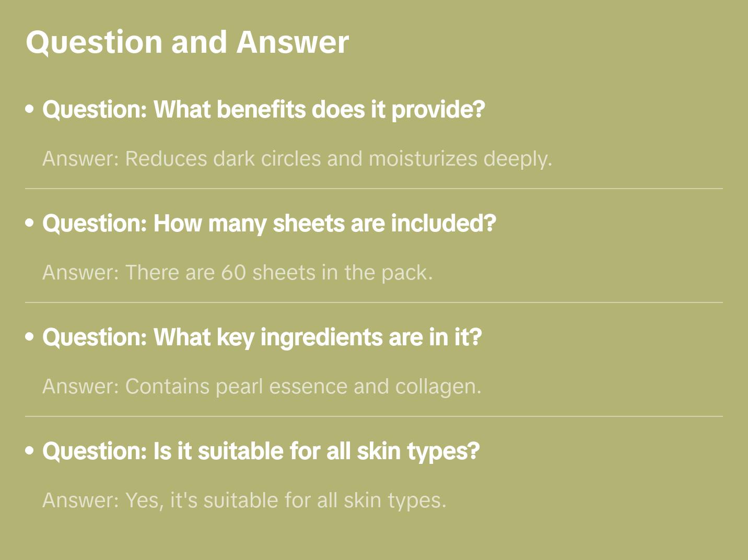Viewport: 748px width, 560px height.
Task: Click the number '60' in the sheets answer
Action: tap(233, 273)
